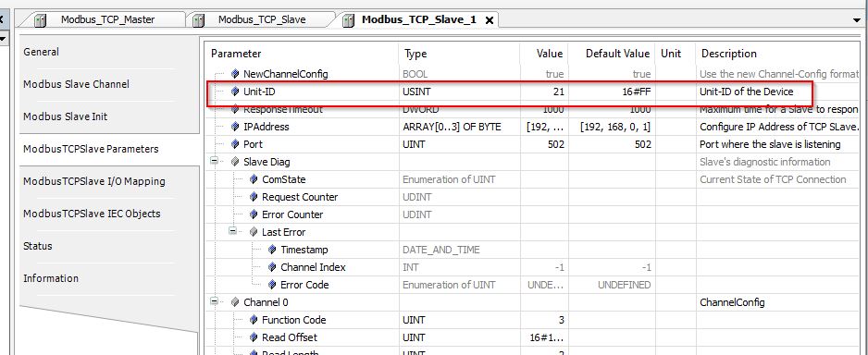Click the Modbus_TCP_Slave tab device icon
The image size is (868, 355).
tap(198, 20)
